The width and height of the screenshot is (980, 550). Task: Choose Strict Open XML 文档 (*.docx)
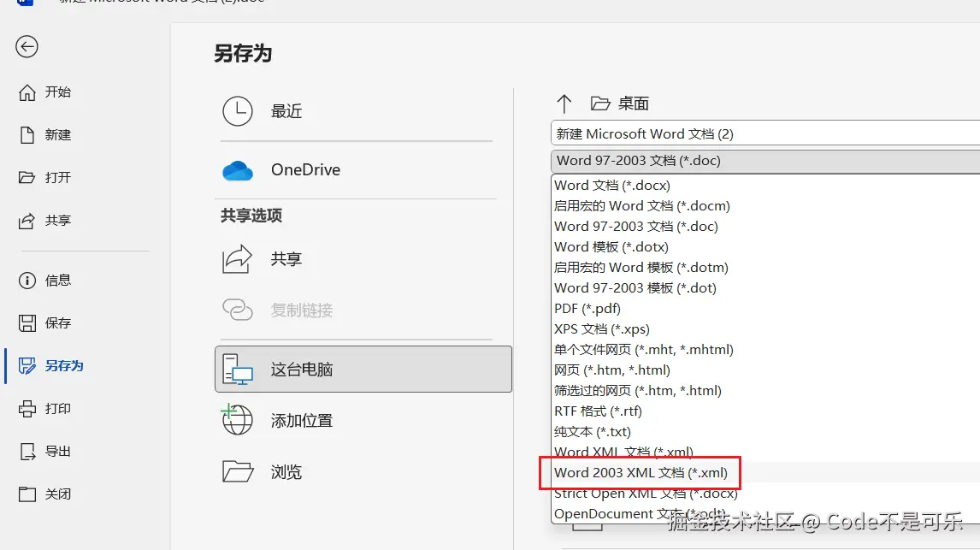pos(646,494)
